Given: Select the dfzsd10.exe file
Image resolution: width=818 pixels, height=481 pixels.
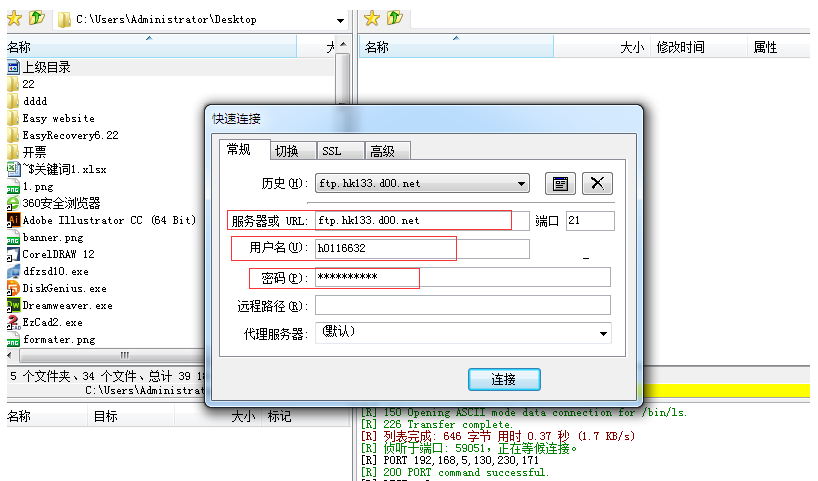Looking at the screenshot, I should point(48,271).
